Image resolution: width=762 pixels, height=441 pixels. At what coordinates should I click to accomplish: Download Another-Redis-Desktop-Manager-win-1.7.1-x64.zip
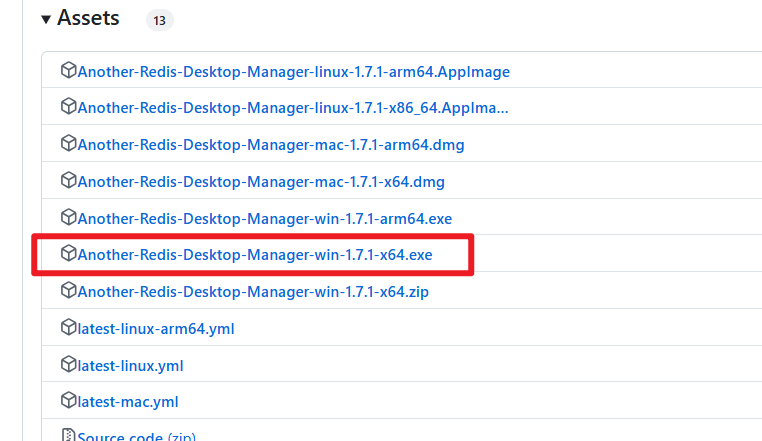point(253,291)
